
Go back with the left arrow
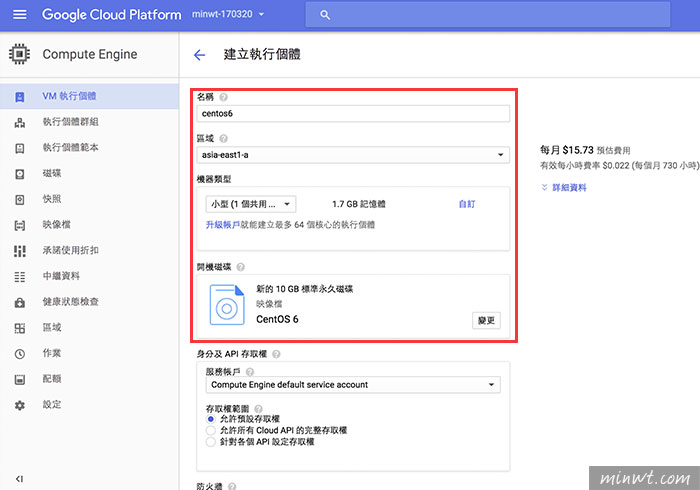(199, 55)
